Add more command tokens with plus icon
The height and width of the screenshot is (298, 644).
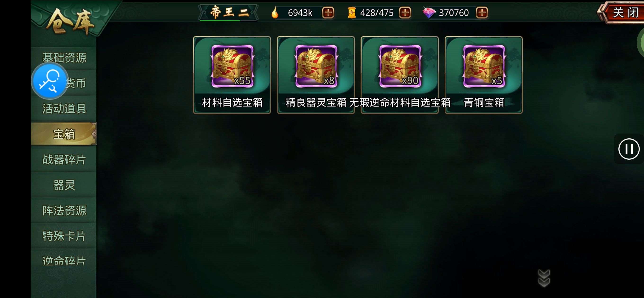[405, 13]
